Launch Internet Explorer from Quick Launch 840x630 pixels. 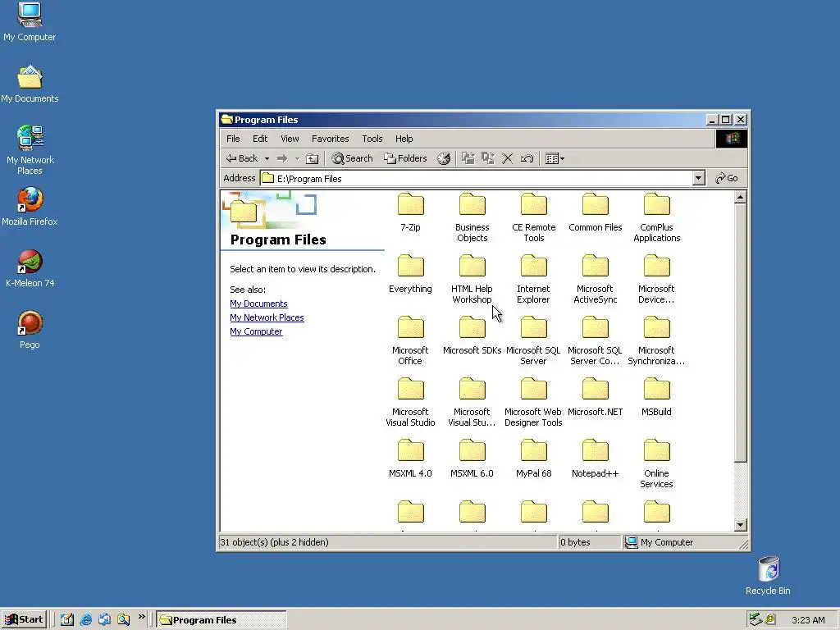click(85, 620)
